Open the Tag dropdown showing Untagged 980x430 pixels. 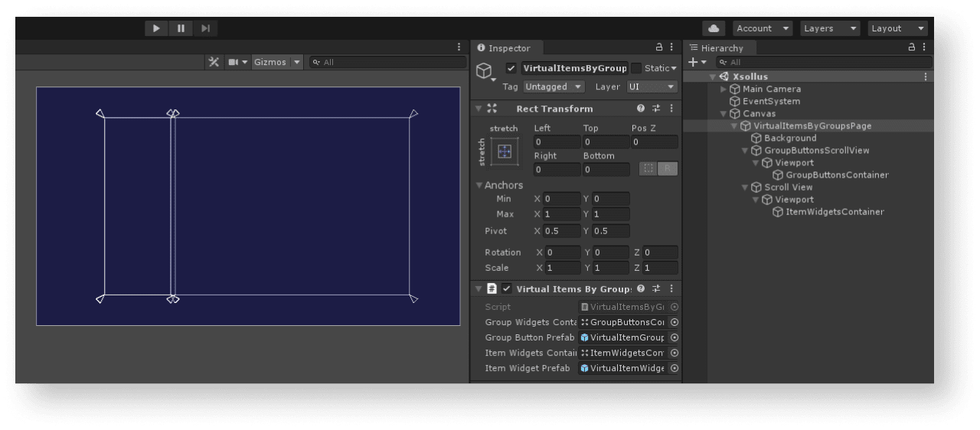tap(554, 87)
